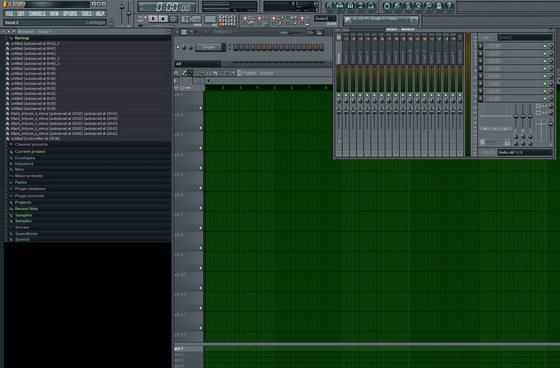This screenshot has height=368, width=560.
Task: Open the EDIT menu
Action: click(x=21, y=14)
